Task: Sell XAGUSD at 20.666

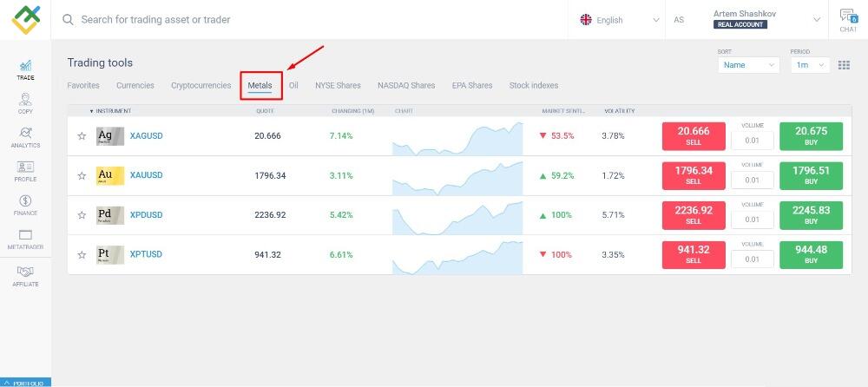Action: pos(694,136)
